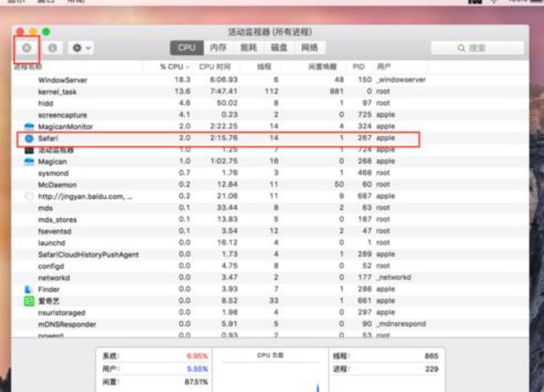This screenshot has width=544, height=392.
Task: Select the mds_stores process row
Action: [270, 219]
